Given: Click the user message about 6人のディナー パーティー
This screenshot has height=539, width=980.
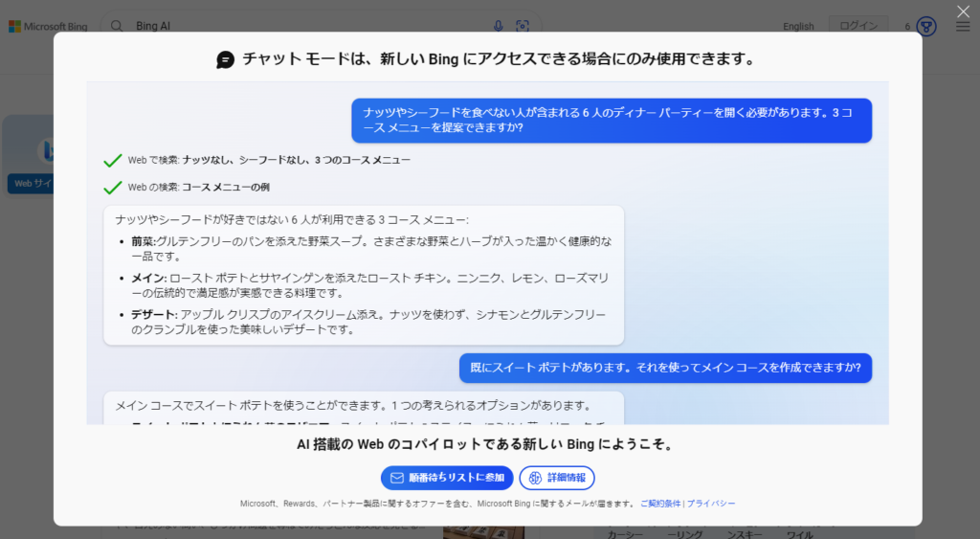Looking at the screenshot, I should (x=612, y=120).
